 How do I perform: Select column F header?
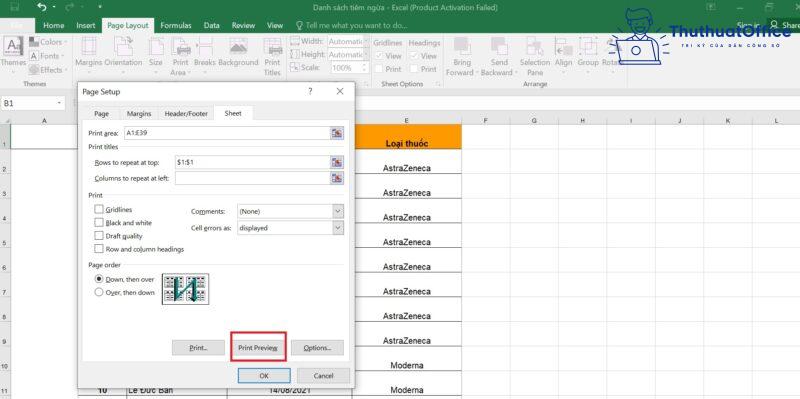[x=485, y=120]
